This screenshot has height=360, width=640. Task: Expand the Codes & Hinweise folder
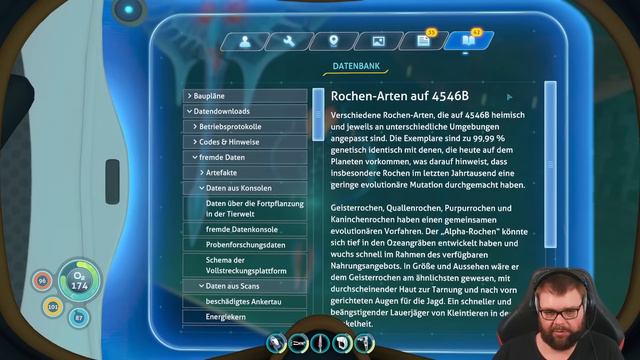click(x=245, y=142)
